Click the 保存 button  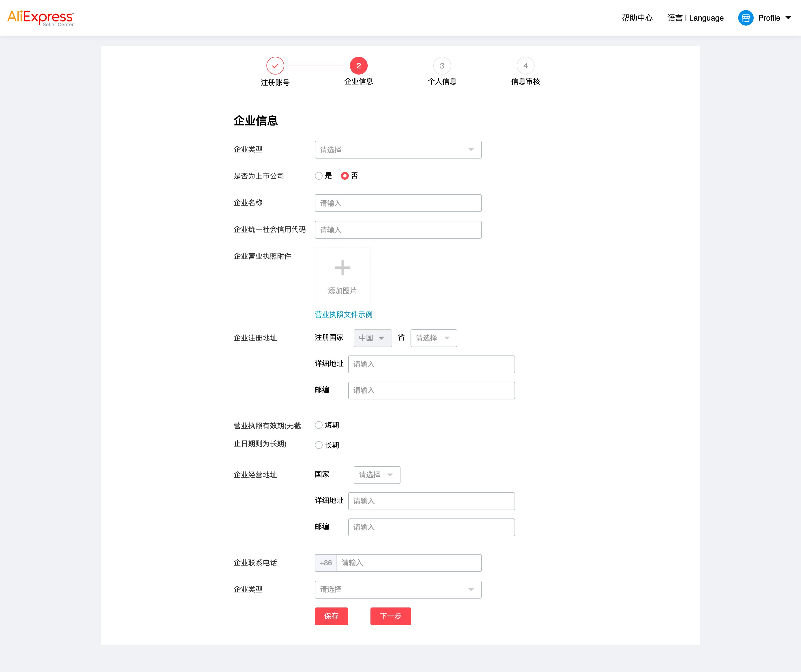331,616
